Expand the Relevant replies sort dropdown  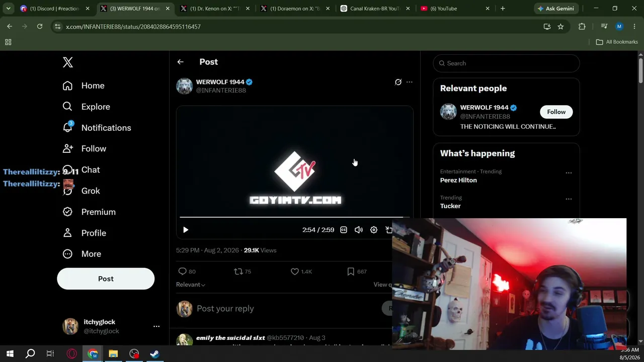(191, 285)
